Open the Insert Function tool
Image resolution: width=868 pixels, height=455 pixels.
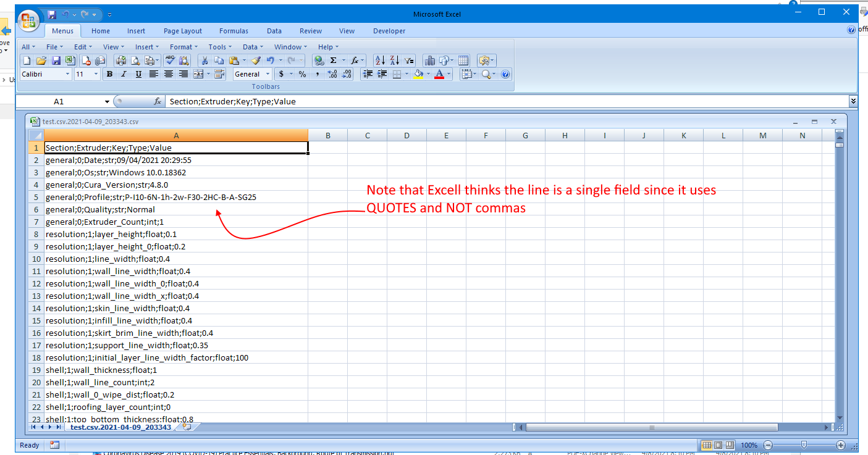click(355, 60)
